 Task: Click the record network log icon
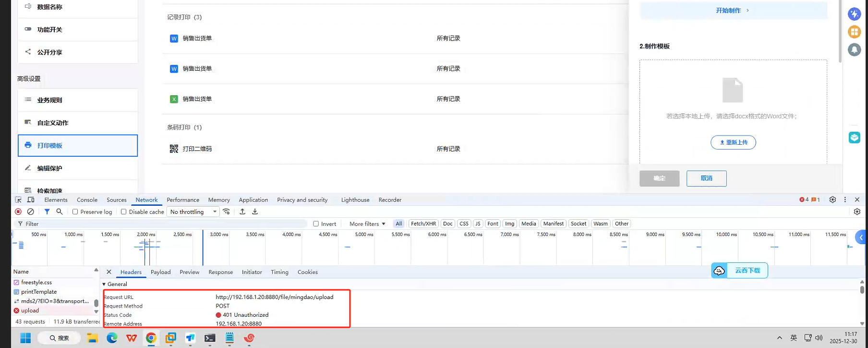[18, 211]
